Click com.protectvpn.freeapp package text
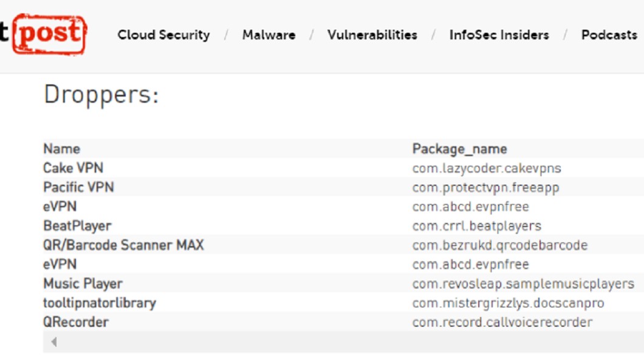This screenshot has width=644, height=362. tap(485, 188)
